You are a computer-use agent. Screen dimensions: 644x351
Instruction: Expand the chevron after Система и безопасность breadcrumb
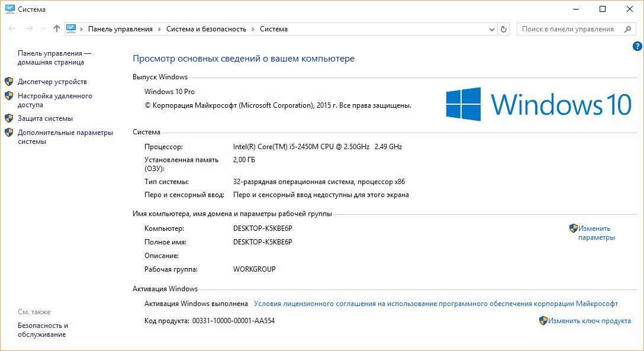click(253, 29)
